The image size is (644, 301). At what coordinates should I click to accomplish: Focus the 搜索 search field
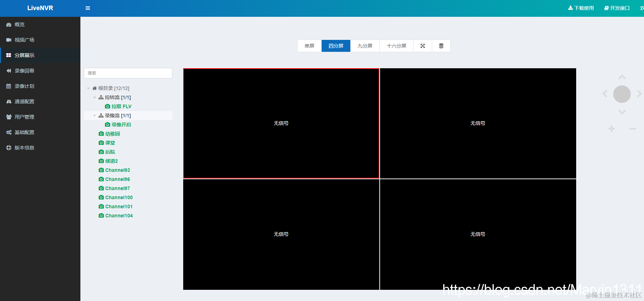(128, 73)
